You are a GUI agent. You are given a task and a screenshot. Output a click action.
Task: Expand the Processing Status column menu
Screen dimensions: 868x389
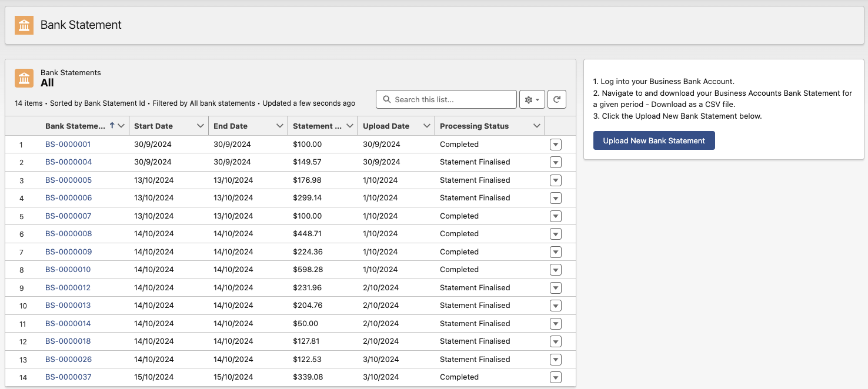[536, 126]
